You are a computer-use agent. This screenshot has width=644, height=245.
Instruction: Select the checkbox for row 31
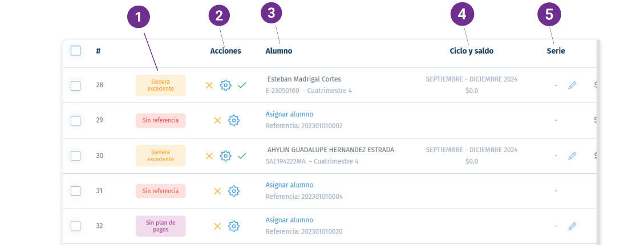(75, 191)
